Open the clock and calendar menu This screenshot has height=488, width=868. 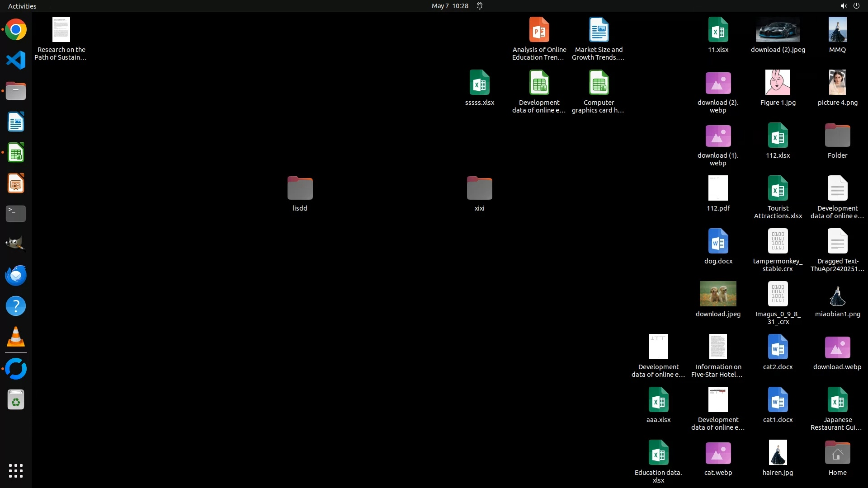[449, 6]
